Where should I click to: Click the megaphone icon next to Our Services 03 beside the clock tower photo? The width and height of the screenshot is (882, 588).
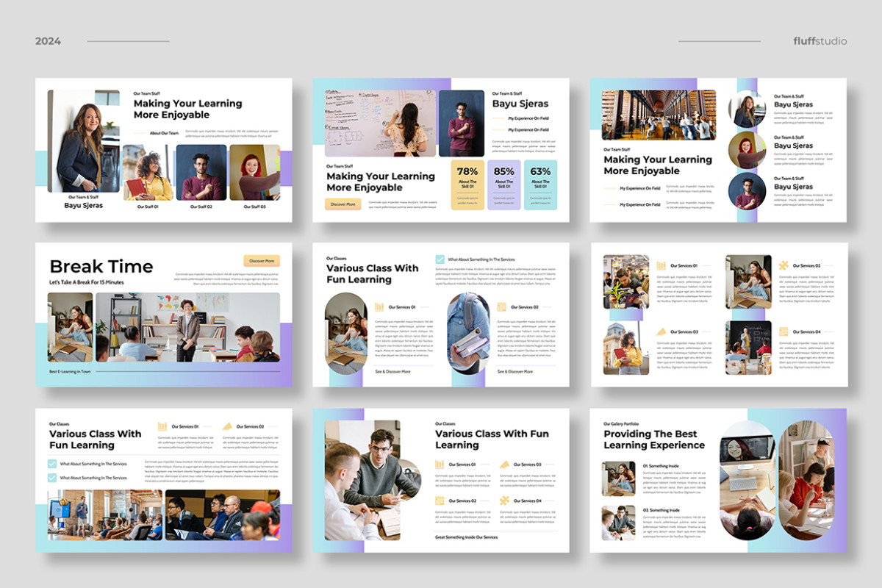(661, 332)
